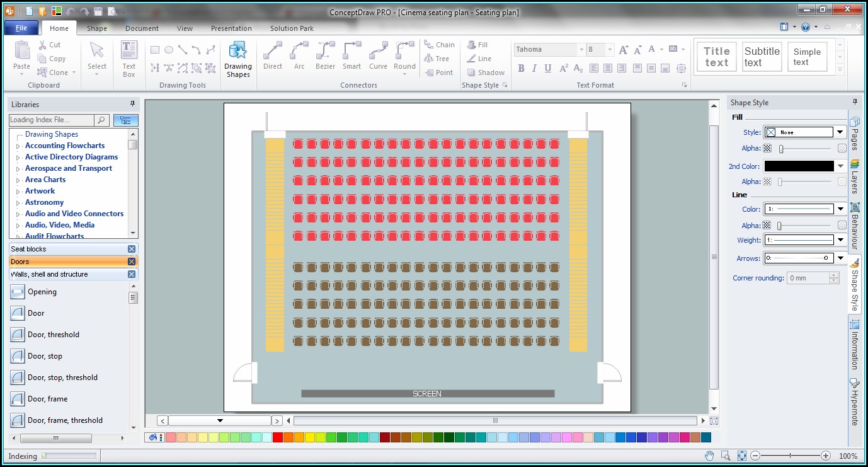Select the Direct connector tool
The height and width of the screenshot is (467, 868).
(x=272, y=56)
